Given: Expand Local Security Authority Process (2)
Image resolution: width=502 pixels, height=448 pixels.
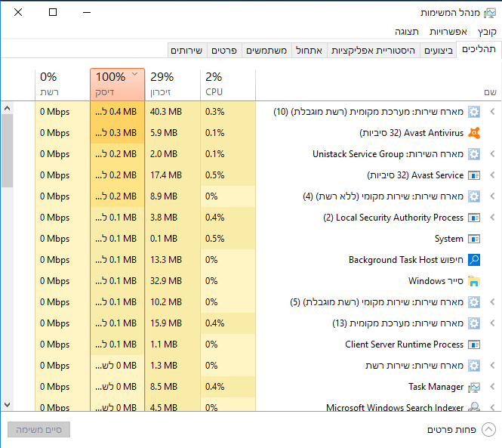Looking at the screenshot, I should pos(493,218).
